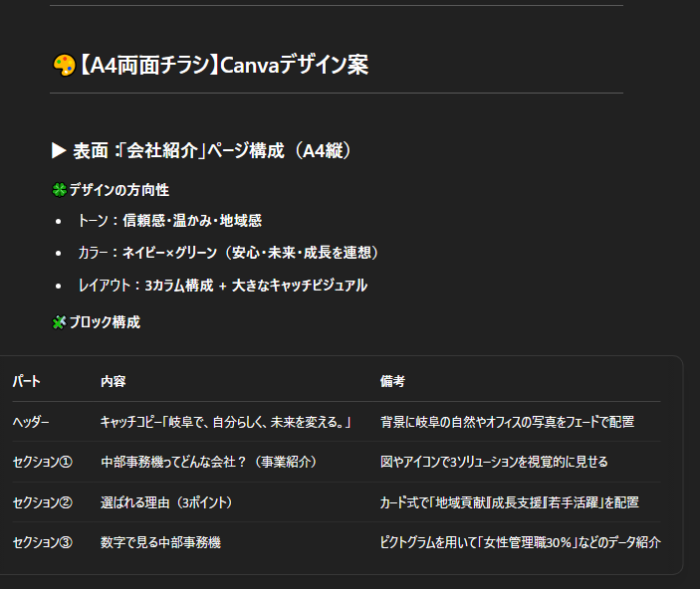This screenshot has height=589, width=700.
Task: Click the cell 選ばれる理由(3ポイント)
Action: click(x=166, y=502)
